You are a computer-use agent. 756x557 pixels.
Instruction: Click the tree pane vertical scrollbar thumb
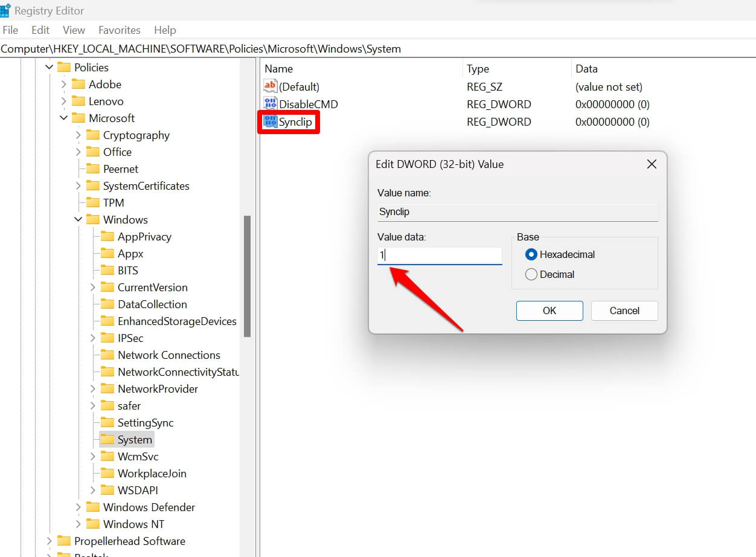pyautogui.click(x=247, y=275)
